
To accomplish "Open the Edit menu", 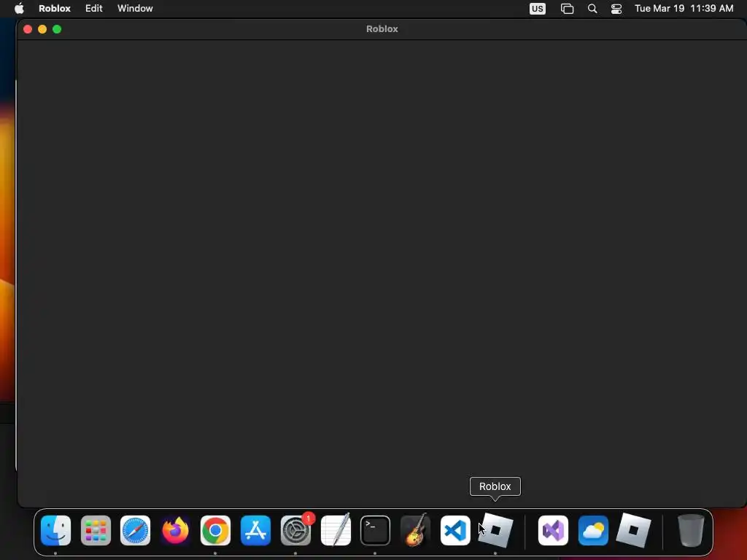I will tap(94, 9).
